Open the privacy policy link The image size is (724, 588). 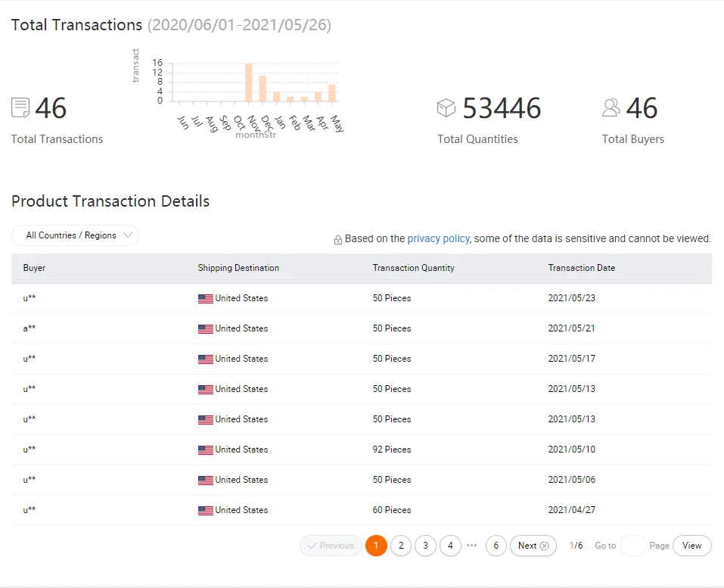[439, 238]
